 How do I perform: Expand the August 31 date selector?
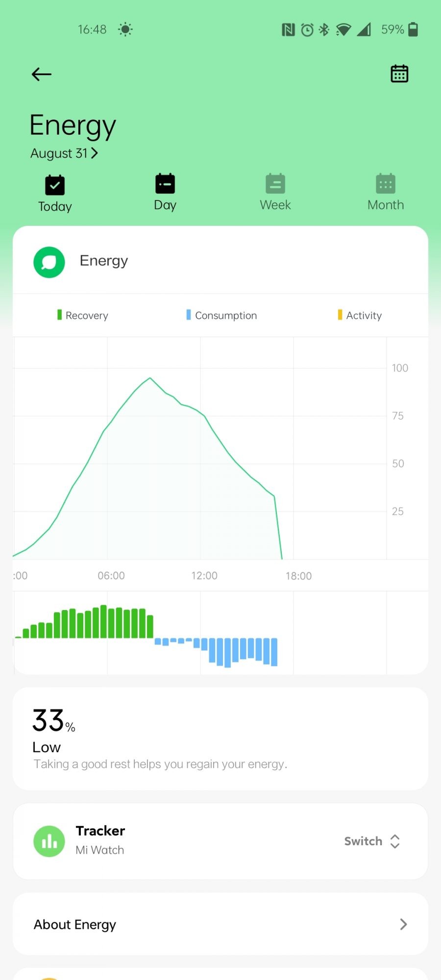coord(64,153)
